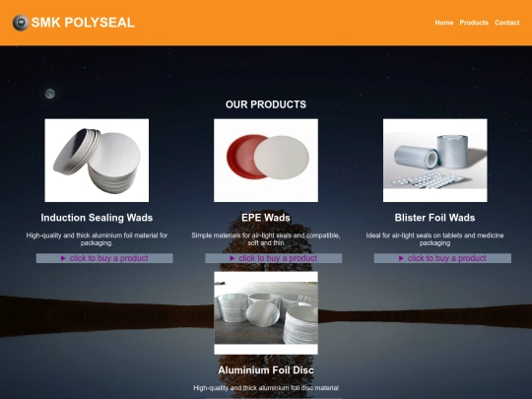Click the Induction Sealing Wads heading

point(97,218)
